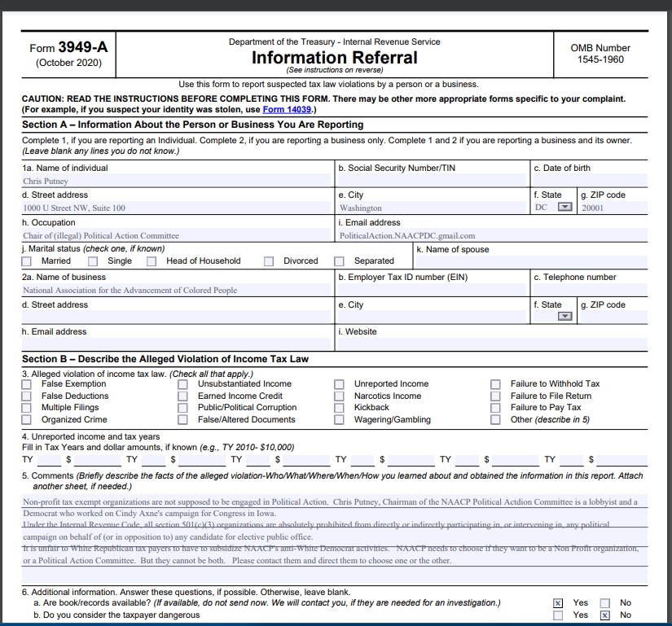Select the Divorced checkbox
This screenshot has height=626, width=672.
click(x=269, y=261)
